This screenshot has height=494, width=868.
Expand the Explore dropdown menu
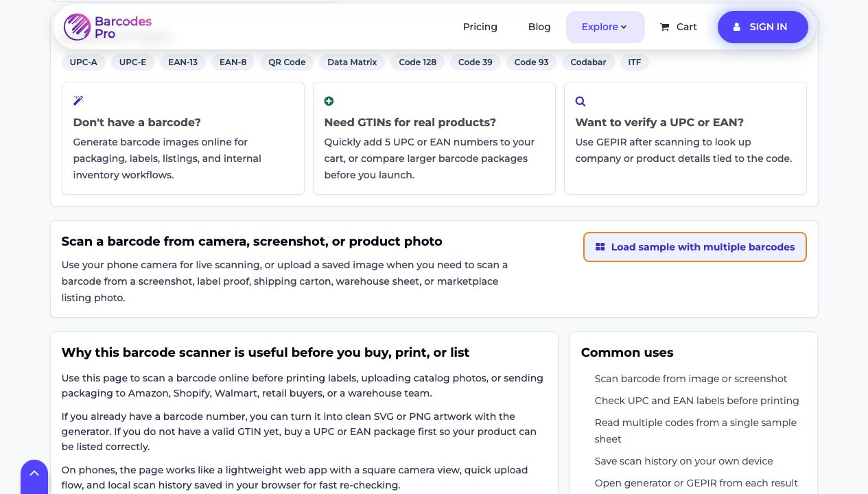[x=605, y=27]
